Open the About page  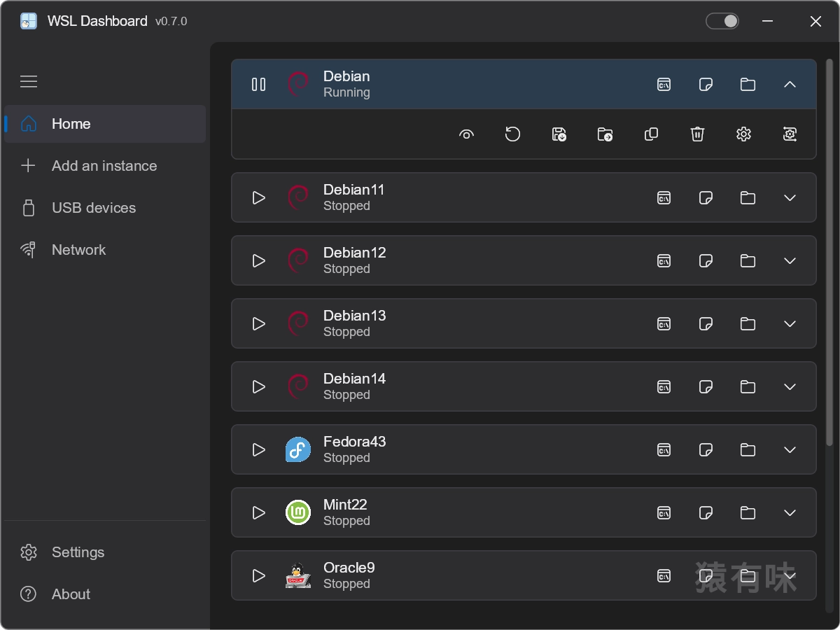105,594
